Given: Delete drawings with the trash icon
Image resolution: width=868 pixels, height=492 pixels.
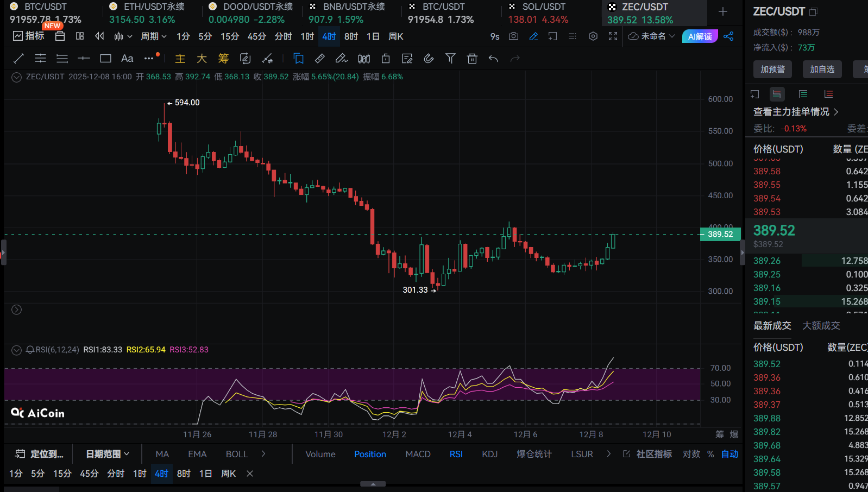Looking at the screenshot, I should pyautogui.click(x=472, y=59).
